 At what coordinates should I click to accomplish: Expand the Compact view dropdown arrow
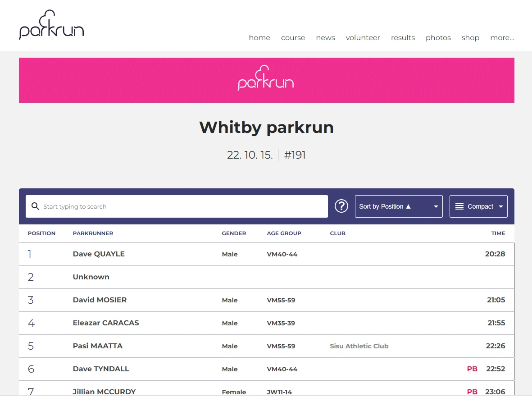pyautogui.click(x=501, y=206)
